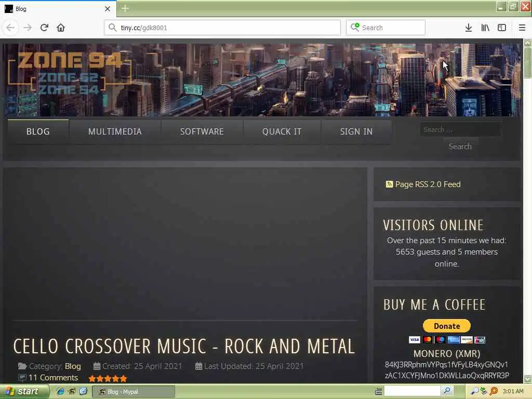Click the MONERO (XMR) label
Screen dimensions: 532x399
coord(446,353)
